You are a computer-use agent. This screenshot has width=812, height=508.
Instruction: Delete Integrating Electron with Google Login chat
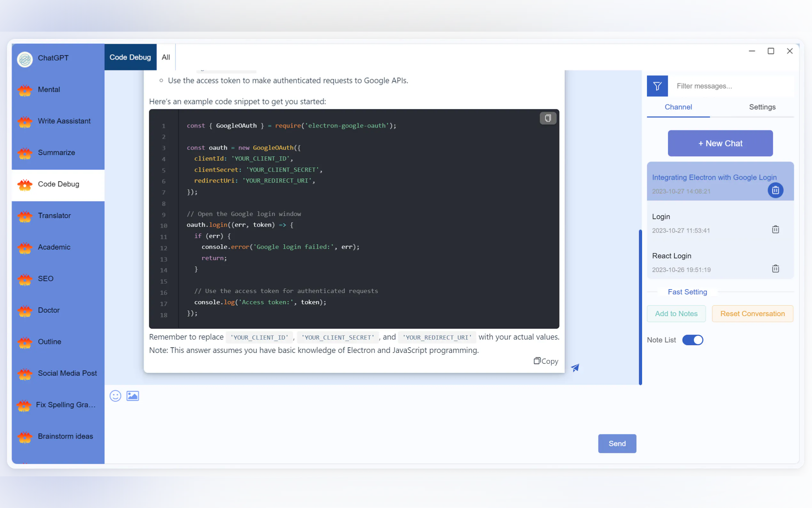point(775,191)
